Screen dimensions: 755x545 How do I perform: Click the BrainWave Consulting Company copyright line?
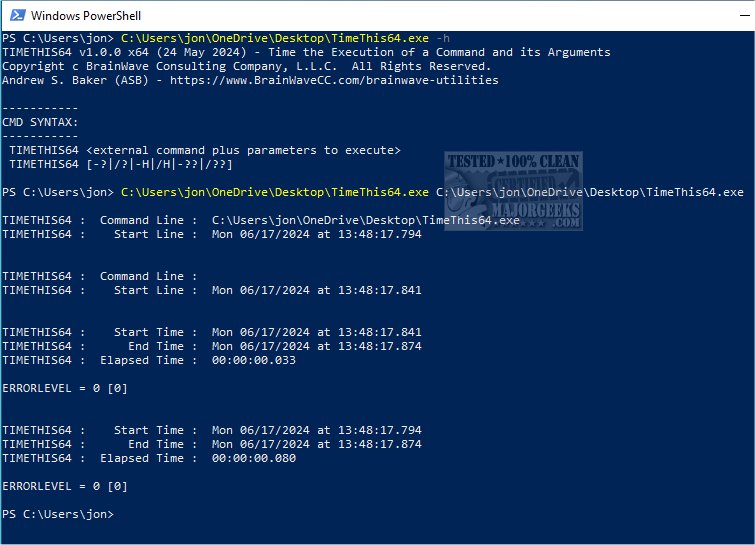(x=246, y=66)
